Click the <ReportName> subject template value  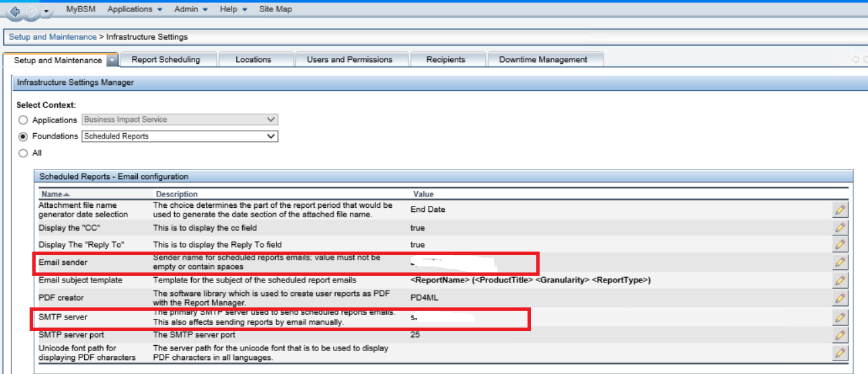click(531, 280)
